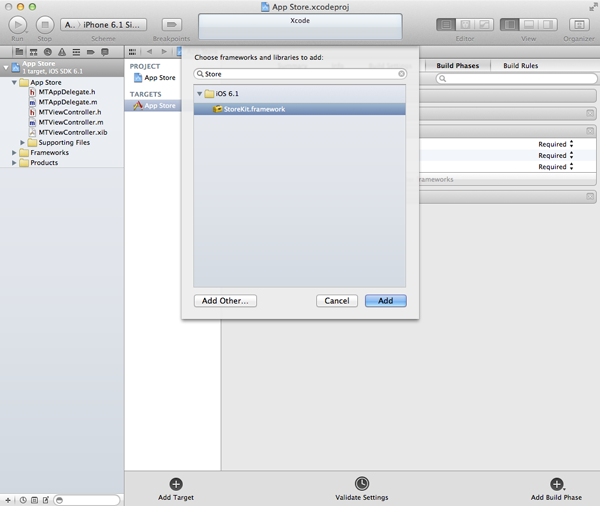This screenshot has width=600, height=506.
Task: Delete bottom build phase with X
Action: point(590,197)
